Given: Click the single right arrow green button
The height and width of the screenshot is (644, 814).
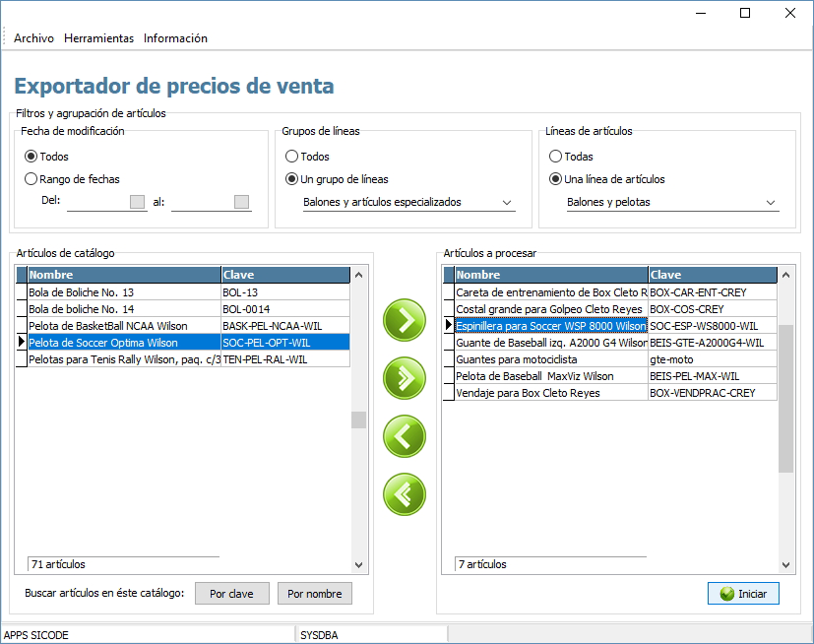Looking at the screenshot, I should [x=405, y=319].
